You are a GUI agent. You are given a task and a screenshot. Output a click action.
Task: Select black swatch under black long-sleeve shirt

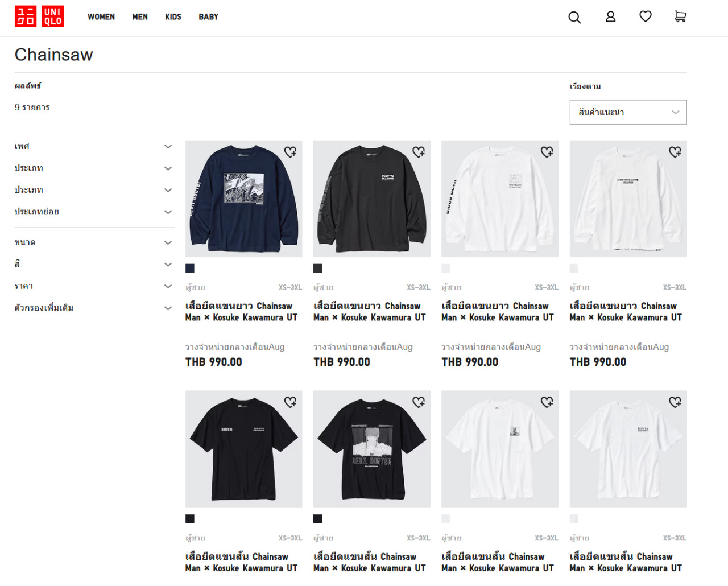click(x=318, y=268)
